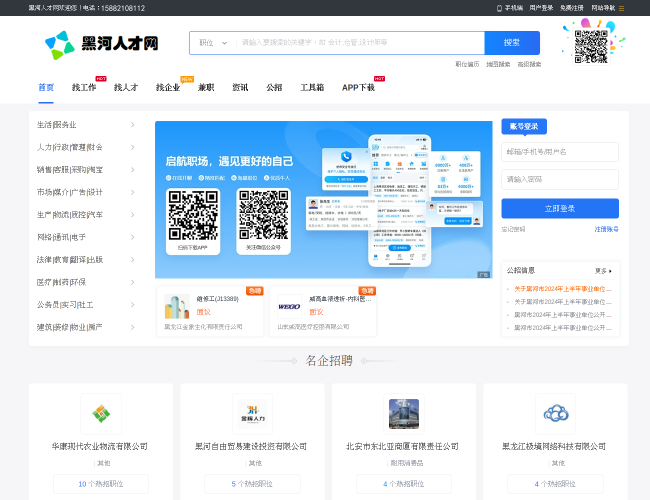This screenshot has height=500, width=650.
Task: Click 职位简历 below search bar
Action: pyautogui.click(x=467, y=64)
